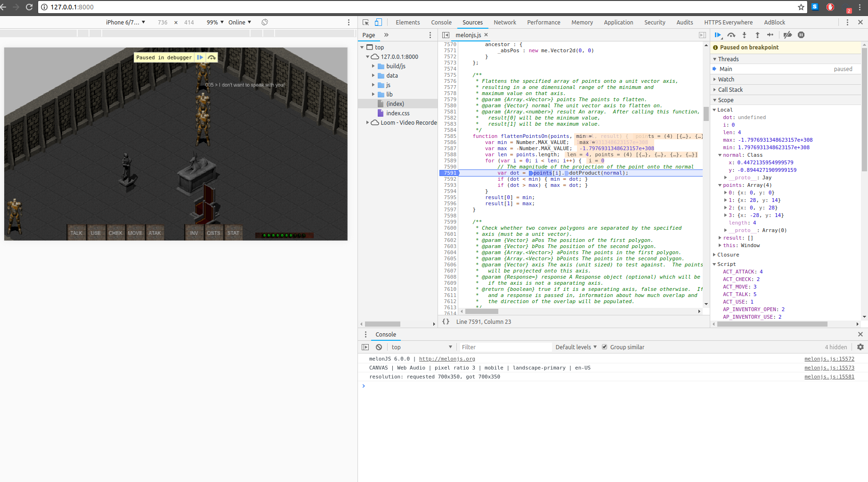Open the Application tab
This screenshot has height=482, width=868.
coord(618,22)
